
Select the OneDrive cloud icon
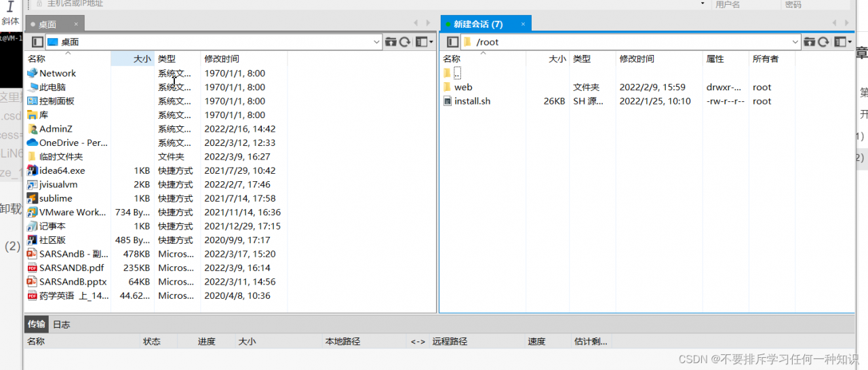point(32,143)
